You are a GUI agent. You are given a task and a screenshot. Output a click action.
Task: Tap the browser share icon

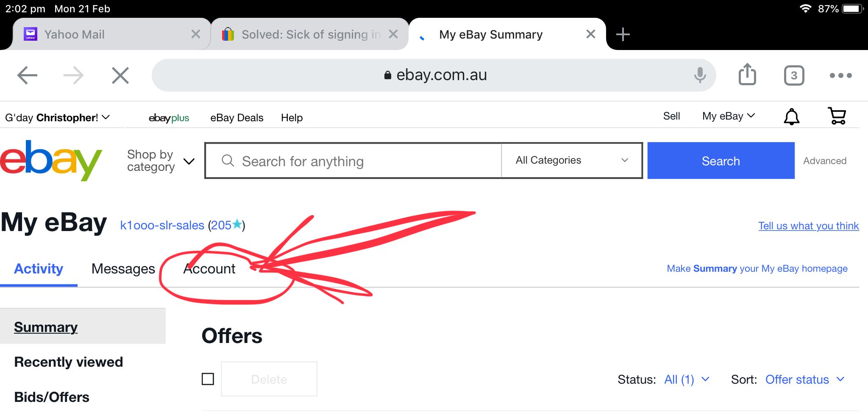(747, 75)
